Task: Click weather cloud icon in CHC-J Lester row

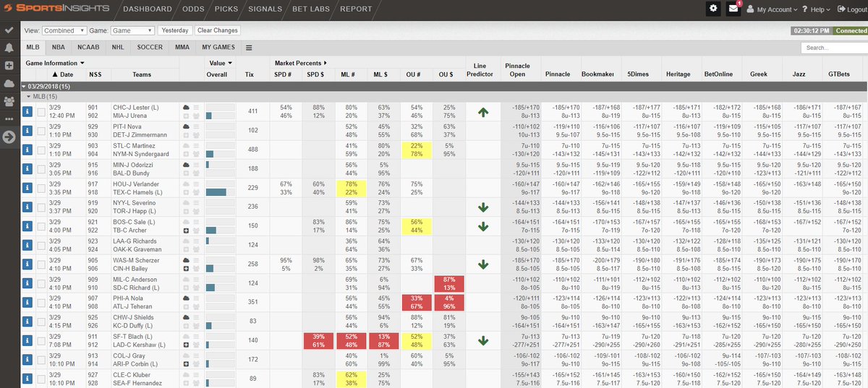Action: click(x=186, y=107)
